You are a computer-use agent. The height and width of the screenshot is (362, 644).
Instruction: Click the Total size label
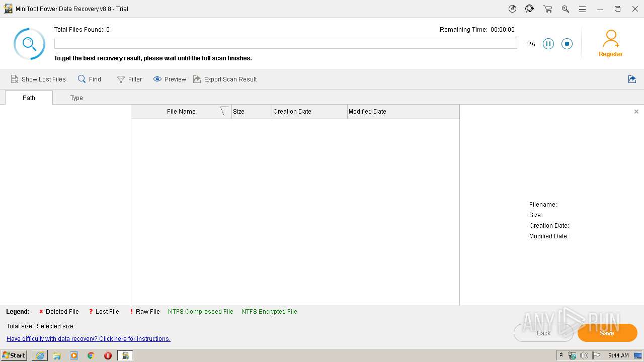click(x=20, y=326)
